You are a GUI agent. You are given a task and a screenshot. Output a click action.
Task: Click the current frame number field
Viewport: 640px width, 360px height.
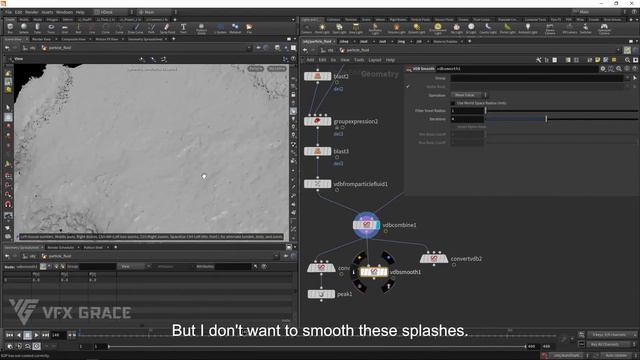[59, 335]
